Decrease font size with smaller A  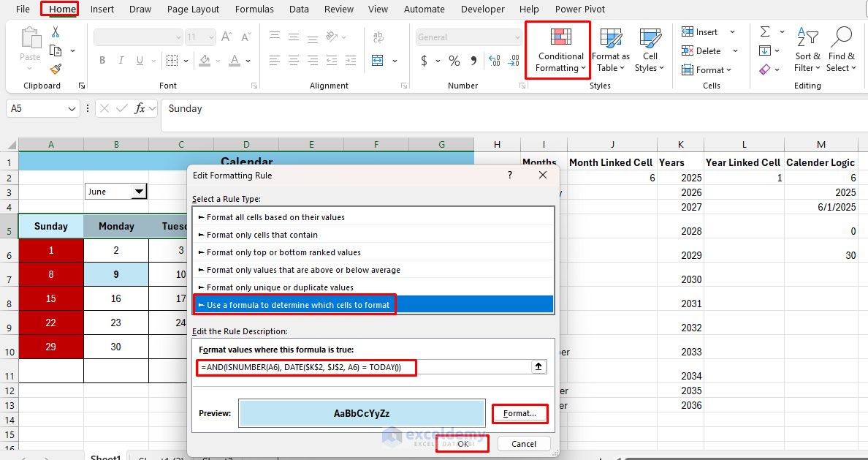tap(245, 37)
